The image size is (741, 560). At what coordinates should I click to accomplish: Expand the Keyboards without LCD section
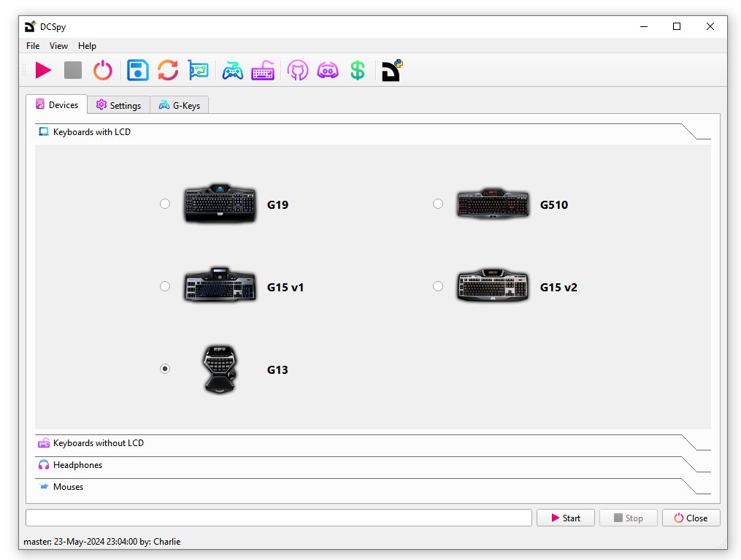tap(99, 443)
